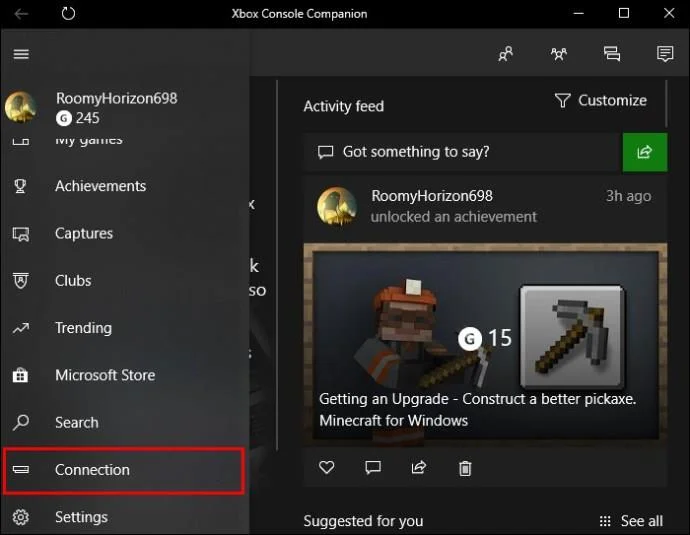Open the Messages icon in top bar

[x=612, y=54]
